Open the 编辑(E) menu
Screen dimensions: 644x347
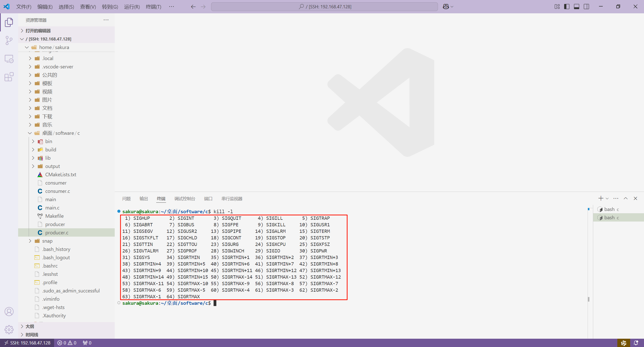(45, 7)
